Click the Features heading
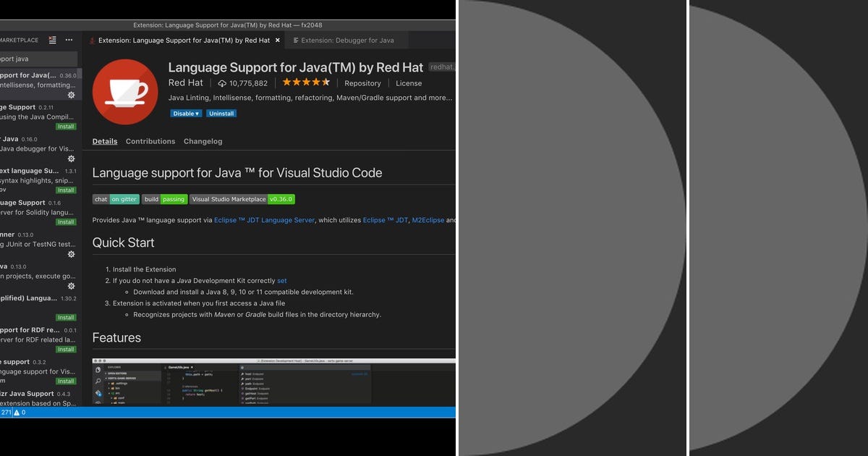The image size is (868, 456). tap(116, 338)
